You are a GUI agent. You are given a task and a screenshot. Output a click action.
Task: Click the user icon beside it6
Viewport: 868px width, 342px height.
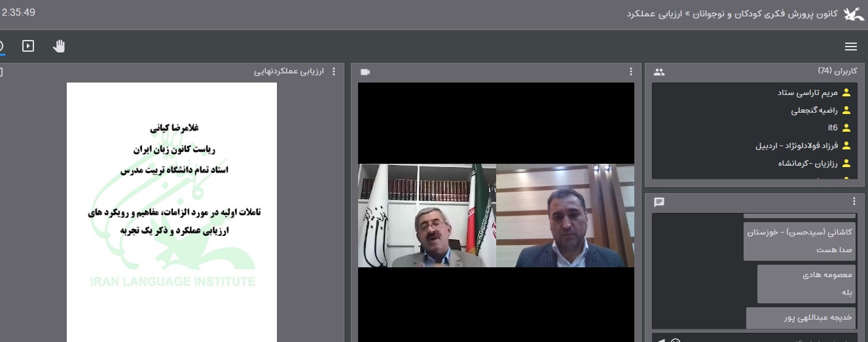846,128
